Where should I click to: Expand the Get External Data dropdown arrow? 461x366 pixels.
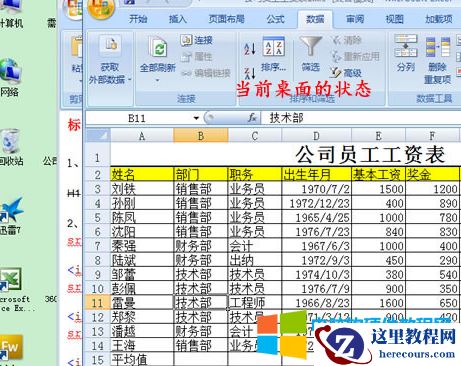click(129, 79)
